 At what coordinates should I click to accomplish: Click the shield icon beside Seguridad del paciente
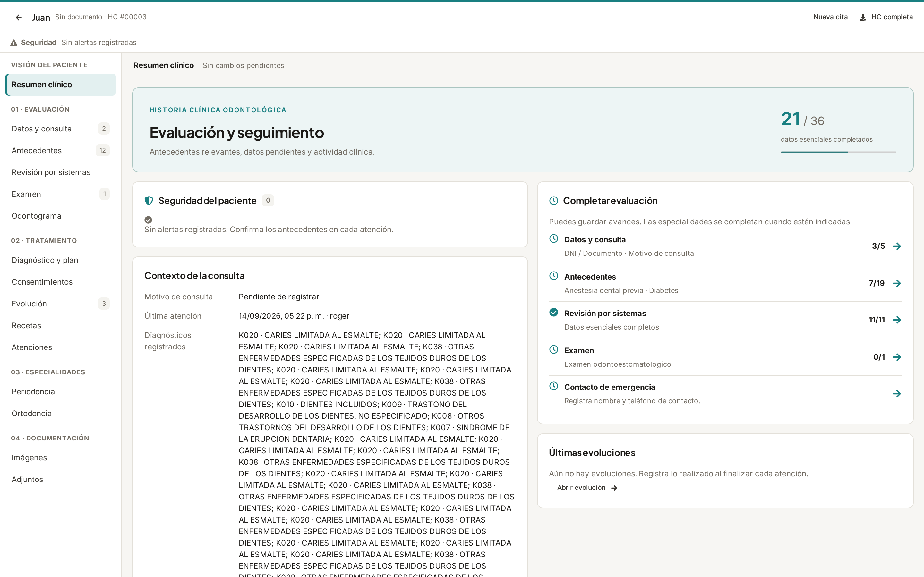click(x=149, y=201)
